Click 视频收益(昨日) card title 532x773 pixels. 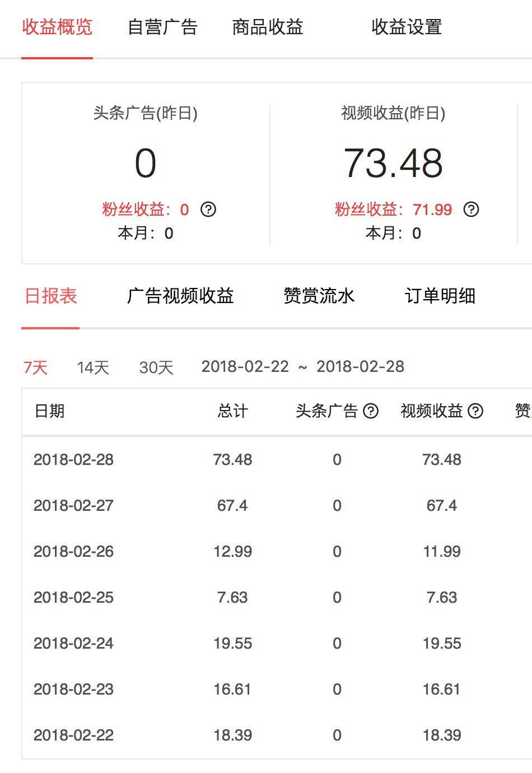click(393, 113)
